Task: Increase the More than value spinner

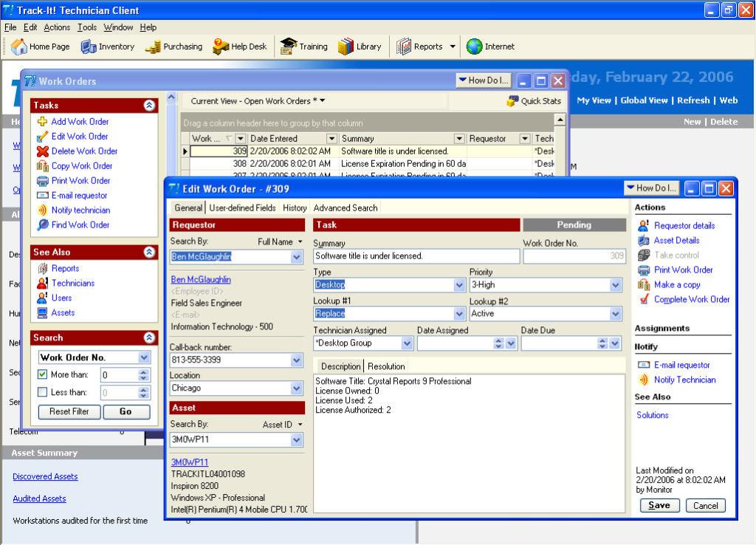Action: click(143, 372)
